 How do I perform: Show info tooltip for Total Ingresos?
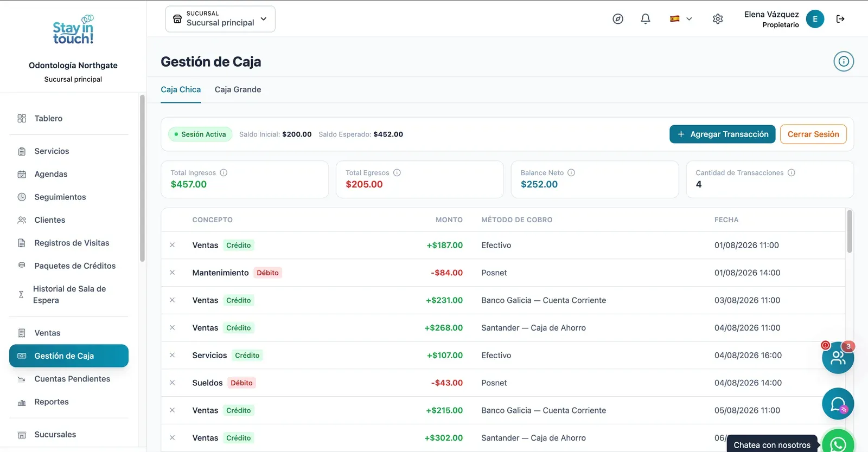224,173
